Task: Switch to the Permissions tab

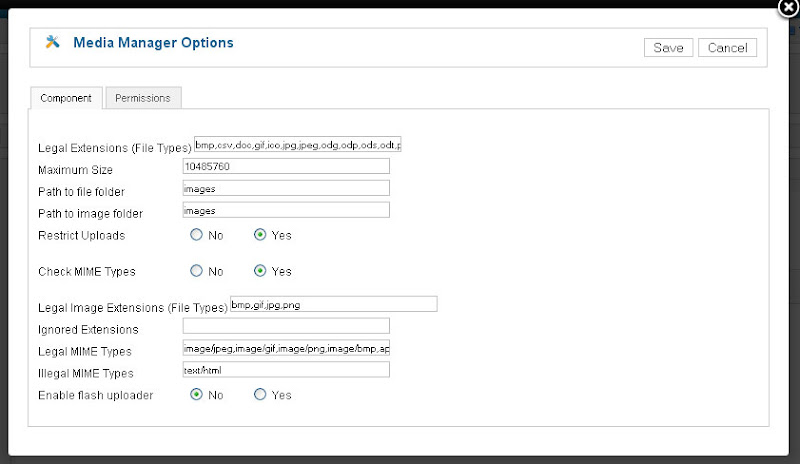Action: point(143,98)
